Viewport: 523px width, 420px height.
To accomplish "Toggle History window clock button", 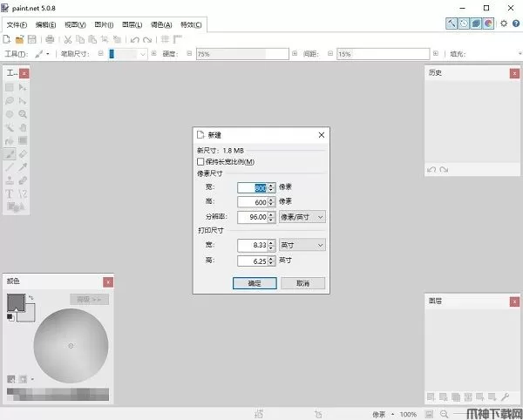I will tap(464, 24).
